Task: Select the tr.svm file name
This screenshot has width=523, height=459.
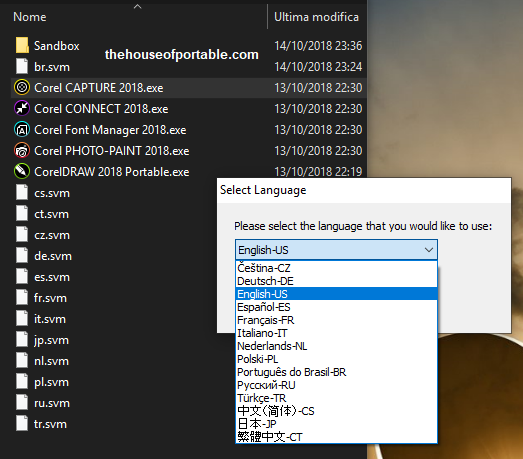Action: pyautogui.click(x=50, y=424)
